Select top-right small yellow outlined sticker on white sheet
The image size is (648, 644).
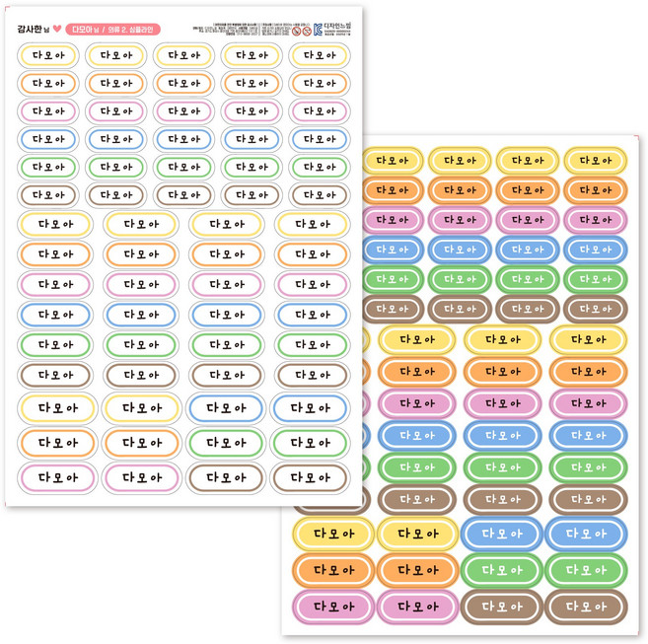click(320, 55)
